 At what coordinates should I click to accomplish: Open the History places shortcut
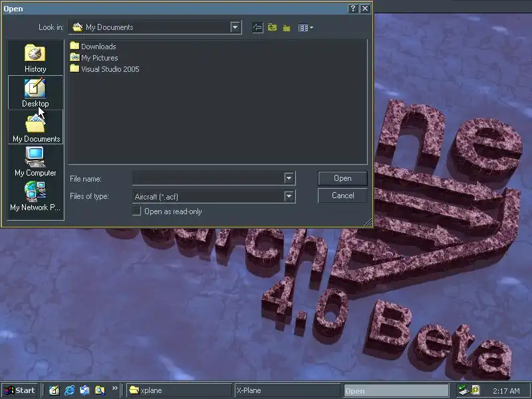click(35, 58)
